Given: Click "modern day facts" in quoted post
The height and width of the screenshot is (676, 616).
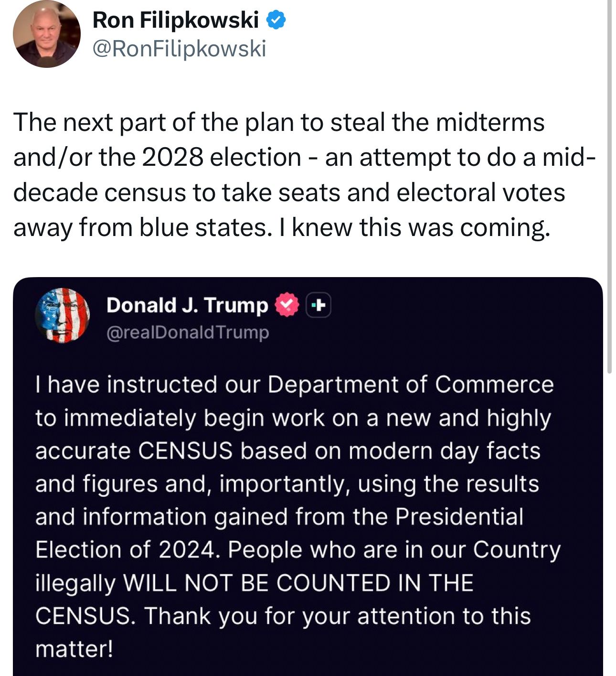Looking at the screenshot, I should coord(444,451).
